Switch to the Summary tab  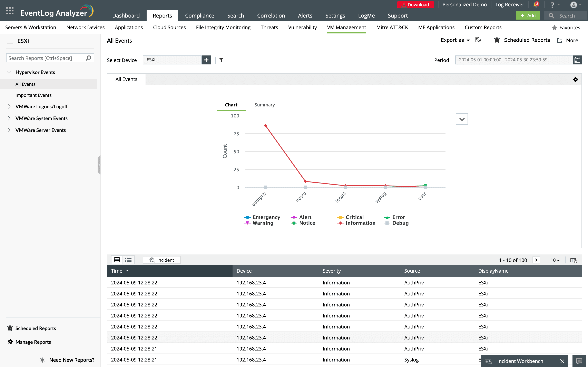coord(264,105)
